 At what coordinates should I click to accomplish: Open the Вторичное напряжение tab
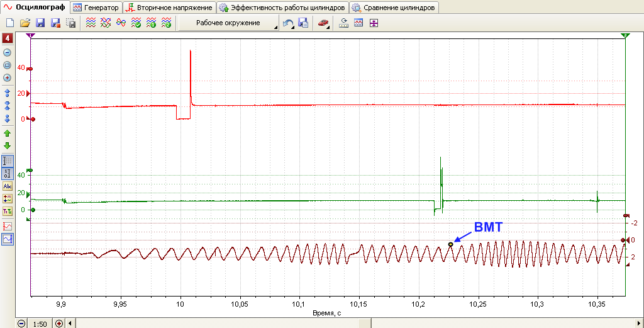(x=170, y=8)
